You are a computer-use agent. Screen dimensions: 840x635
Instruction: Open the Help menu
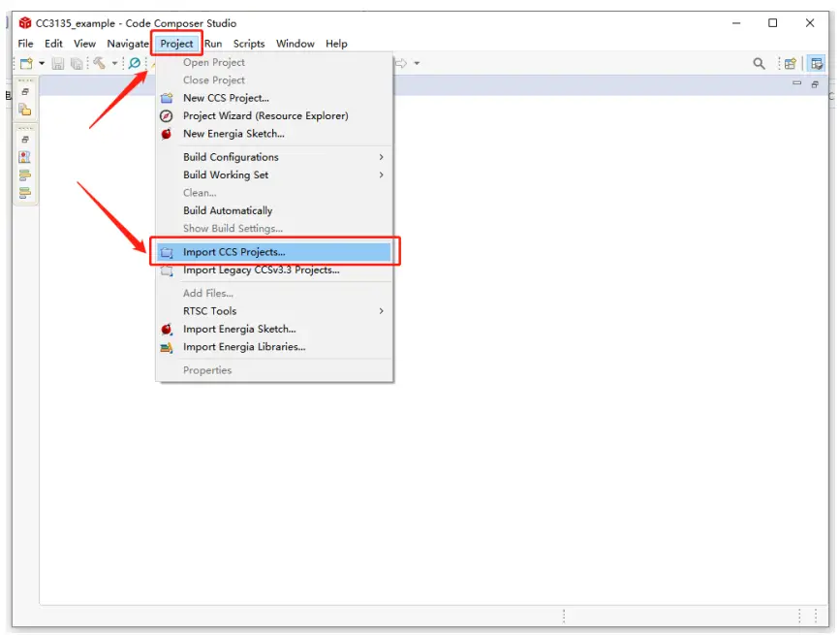(336, 44)
